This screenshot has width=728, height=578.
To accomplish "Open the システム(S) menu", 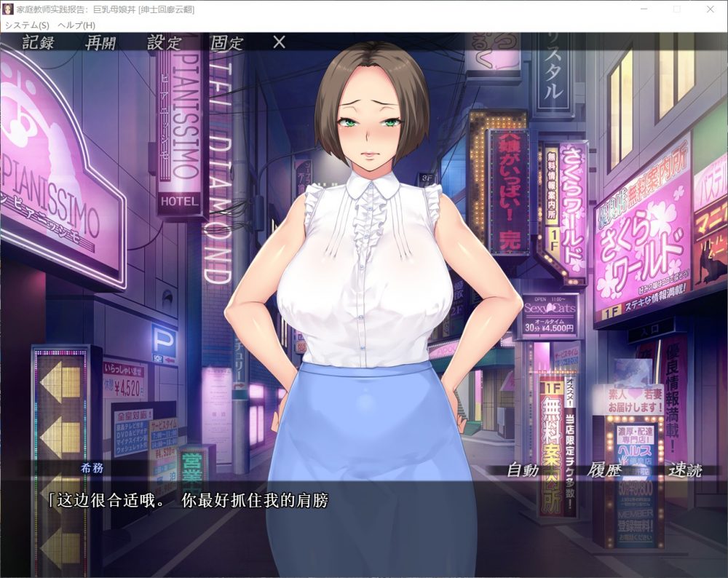I will 27,25.
